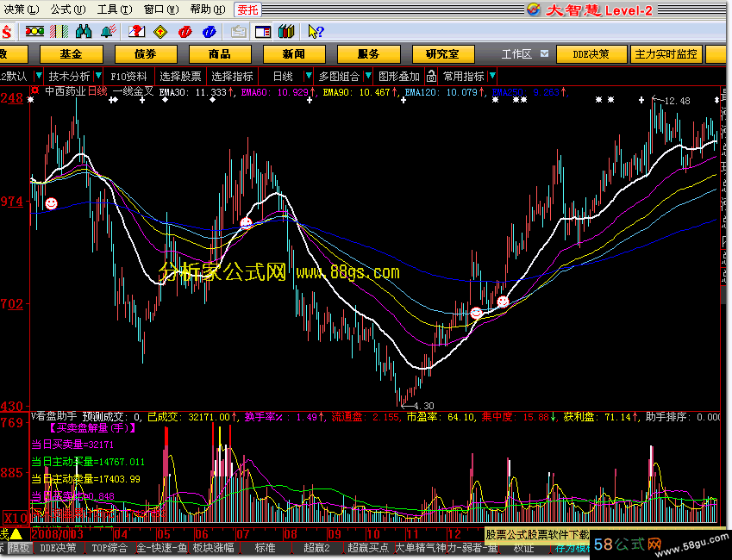This screenshot has height=560, width=732.
Task: Click the yellow triangle icon at bottom left
Action: pyautogui.click(x=16, y=533)
